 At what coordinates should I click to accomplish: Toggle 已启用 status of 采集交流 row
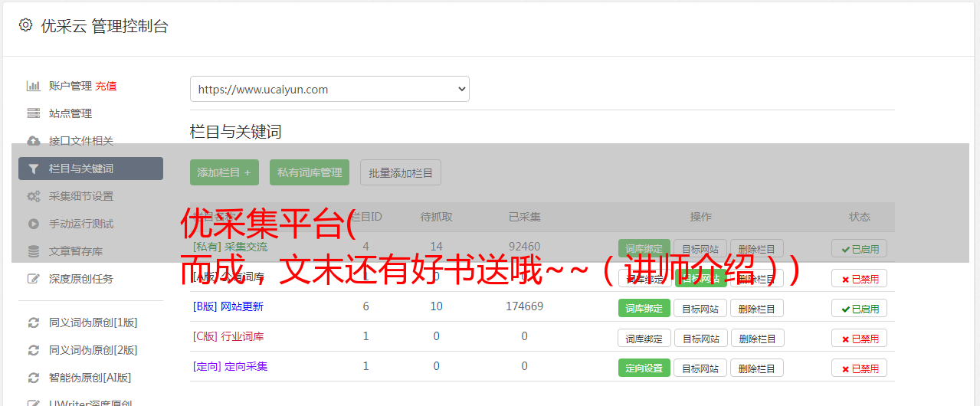[860, 248]
